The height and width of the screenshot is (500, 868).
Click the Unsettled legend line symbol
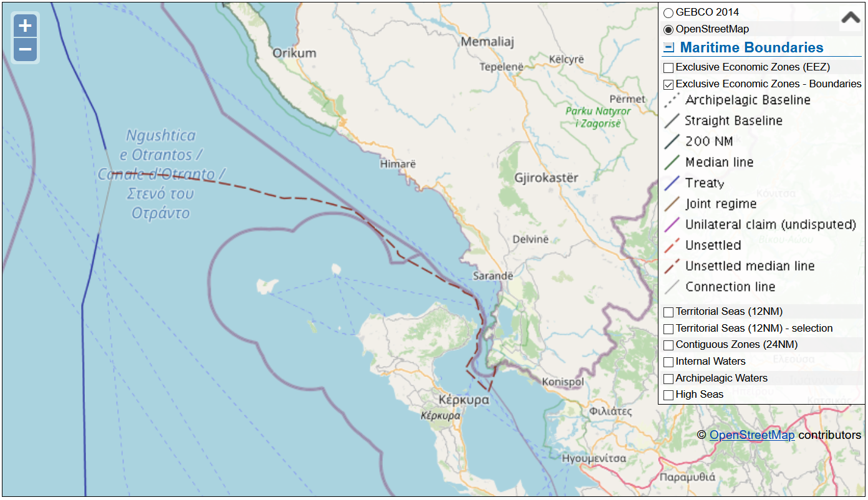coord(672,246)
